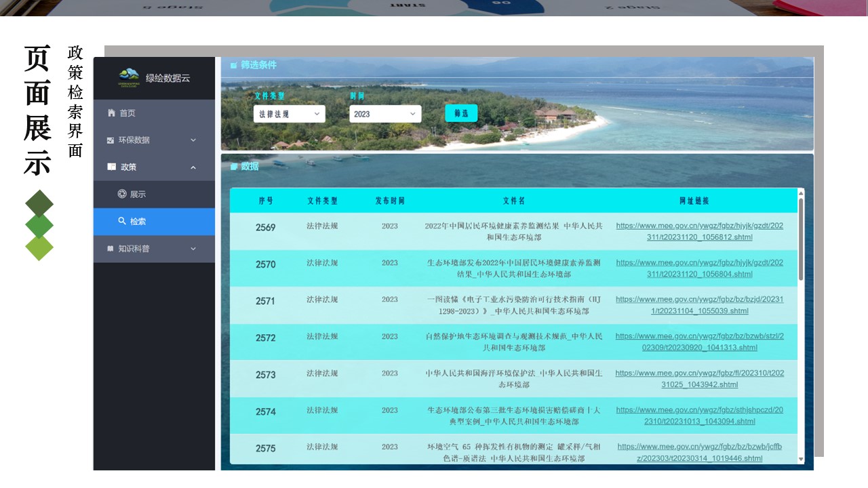Screen dimensions: 868x488
Task: Click file name 生态环境部公布第三批生态环境损害赔偿
Action: tap(514, 415)
